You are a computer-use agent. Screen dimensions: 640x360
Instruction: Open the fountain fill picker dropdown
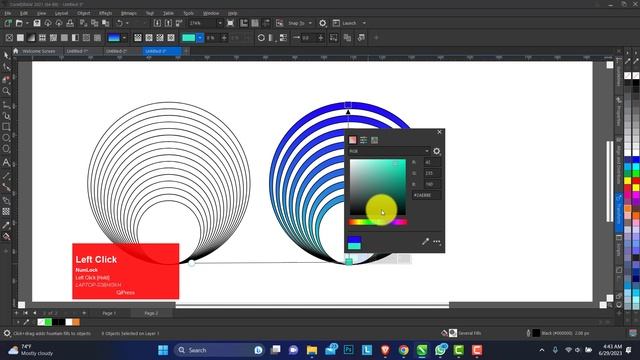click(124, 38)
